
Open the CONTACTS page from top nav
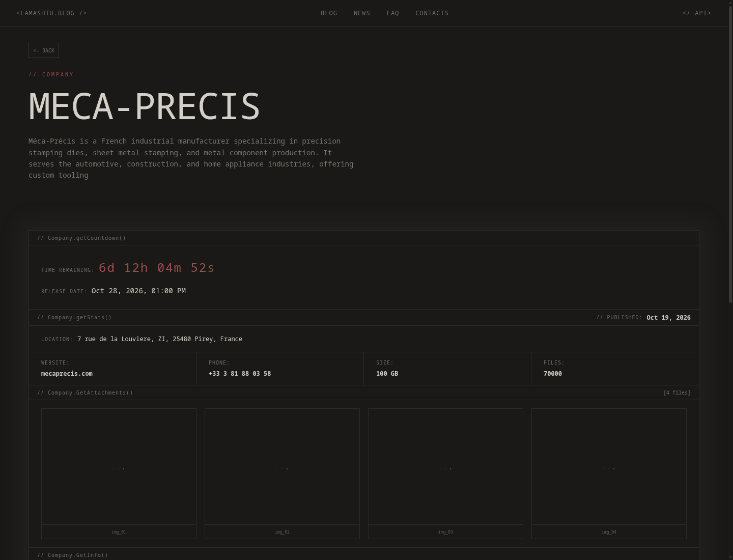(432, 13)
